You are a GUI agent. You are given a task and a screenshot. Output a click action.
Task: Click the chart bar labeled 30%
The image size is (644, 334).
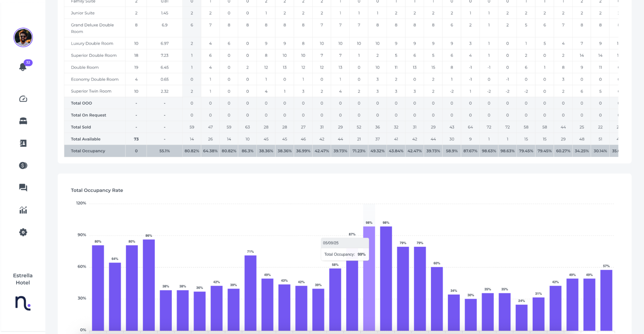471,315
